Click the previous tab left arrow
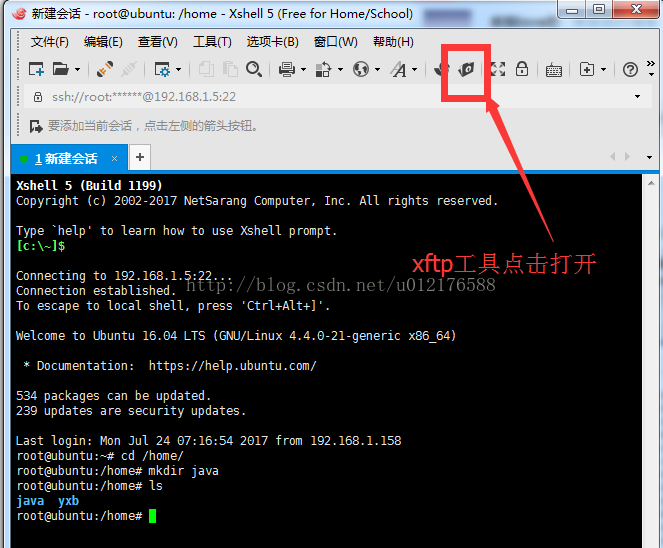Screen dimensions: 663x548 [x=612, y=157]
